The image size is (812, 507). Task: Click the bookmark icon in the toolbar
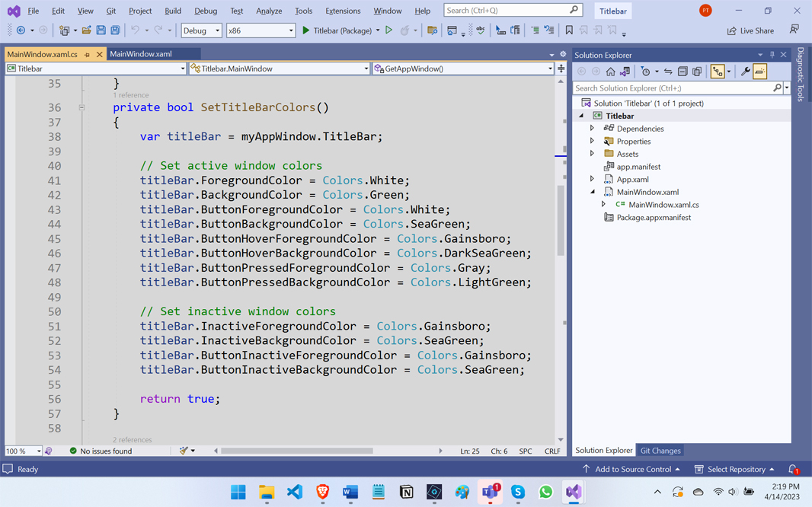(x=569, y=30)
